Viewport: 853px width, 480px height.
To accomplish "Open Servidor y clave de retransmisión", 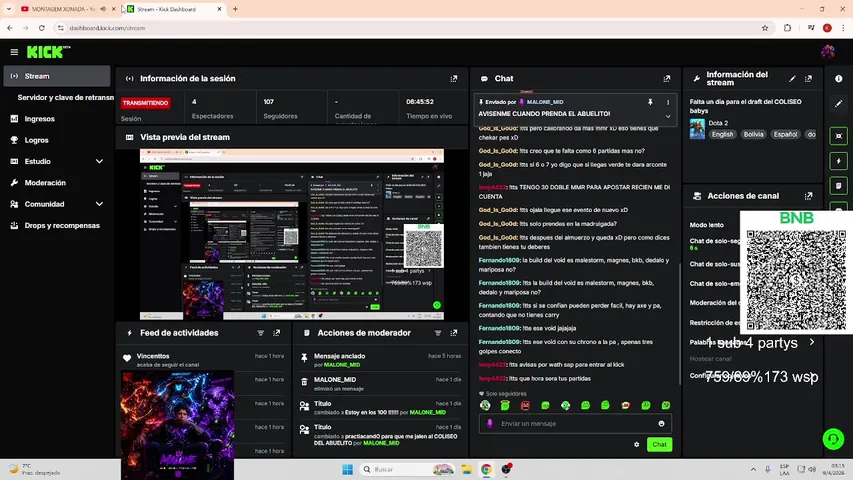I will coord(65,97).
